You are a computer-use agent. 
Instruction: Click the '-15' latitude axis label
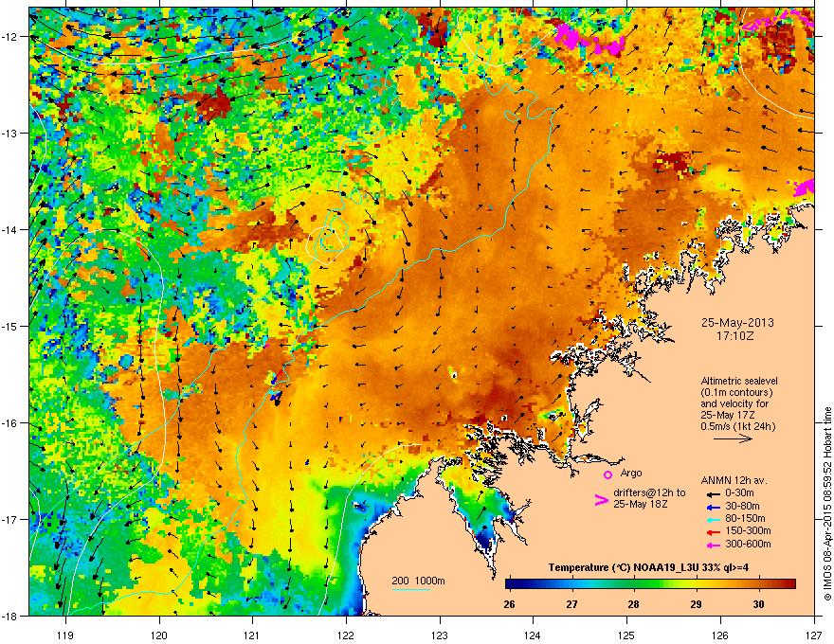(9, 326)
